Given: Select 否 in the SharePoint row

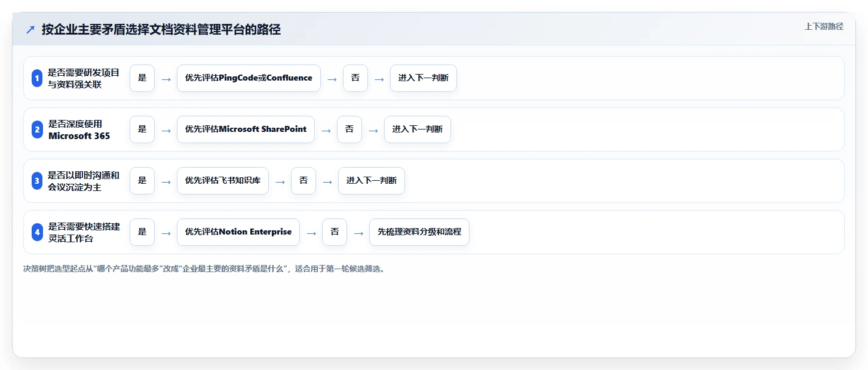Looking at the screenshot, I should point(349,129).
